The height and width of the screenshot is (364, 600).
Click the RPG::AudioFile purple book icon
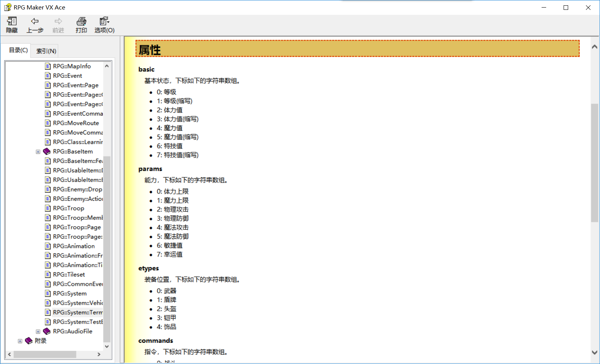(47, 331)
